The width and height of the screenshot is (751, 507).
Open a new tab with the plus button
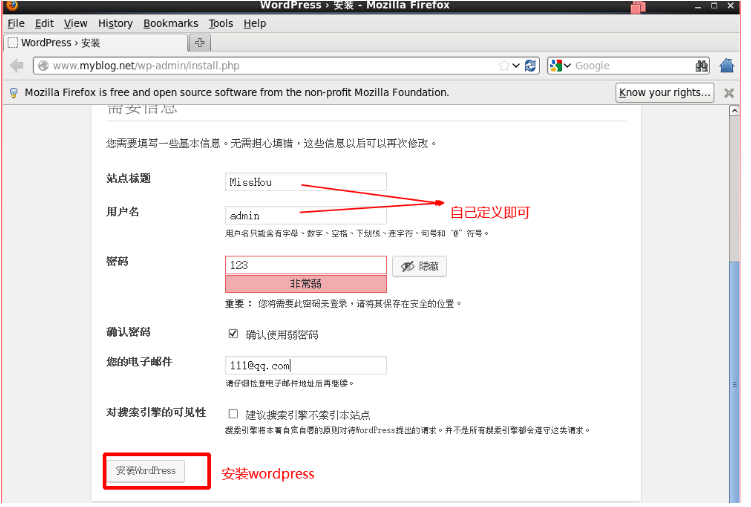[200, 43]
